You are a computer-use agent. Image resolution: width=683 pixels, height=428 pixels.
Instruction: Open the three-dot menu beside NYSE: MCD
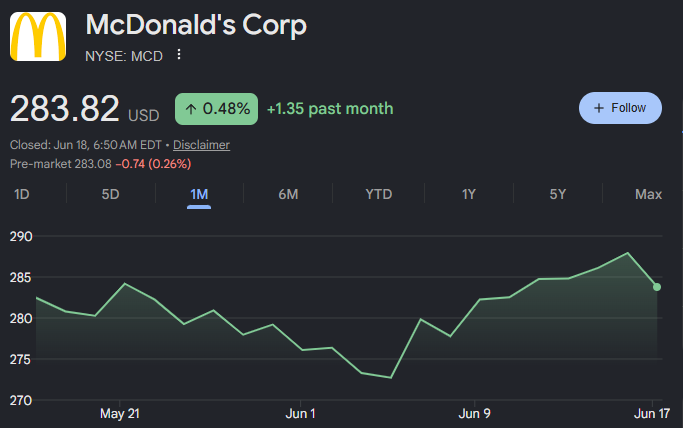pos(179,55)
